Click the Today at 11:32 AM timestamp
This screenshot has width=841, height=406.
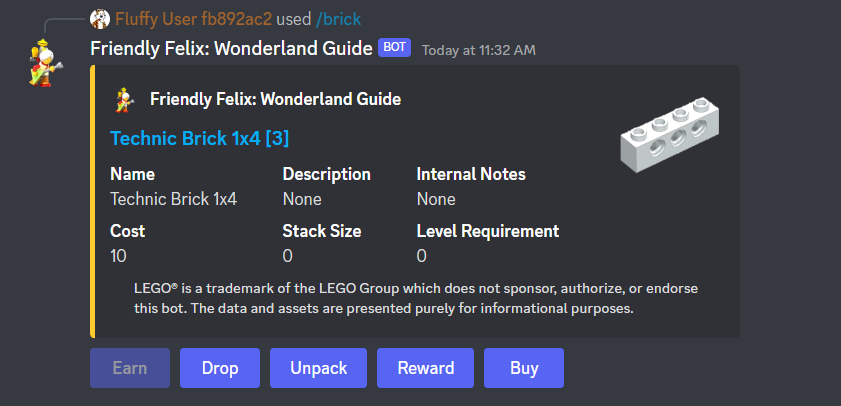(x=479, y=49)
